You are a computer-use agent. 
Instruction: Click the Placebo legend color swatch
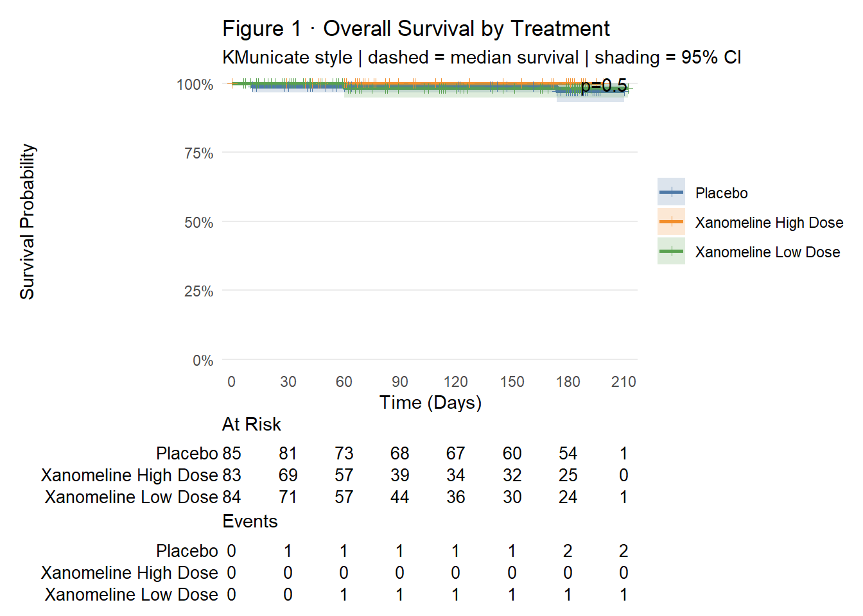pyautogui.click(x=671, y=192)
